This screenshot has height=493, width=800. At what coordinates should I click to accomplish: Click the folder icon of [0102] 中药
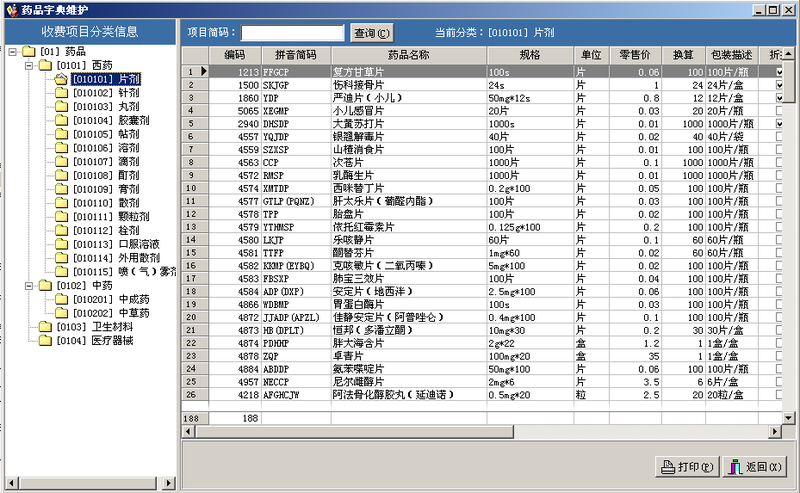tap(45, 285)
